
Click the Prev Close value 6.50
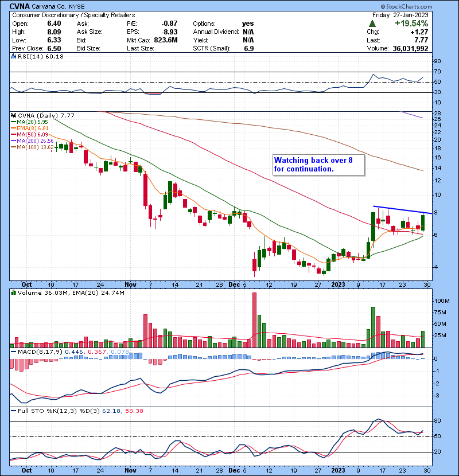coord(54,49)
